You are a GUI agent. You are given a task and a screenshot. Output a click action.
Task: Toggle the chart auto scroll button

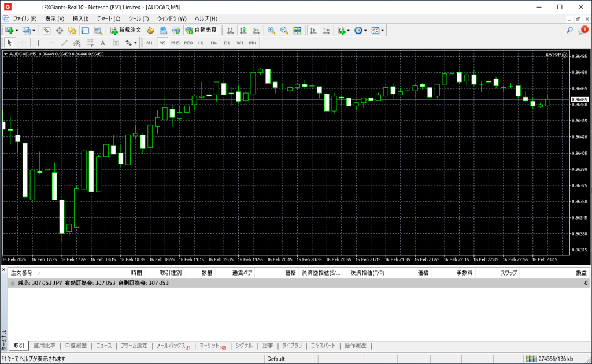[313, 30]
